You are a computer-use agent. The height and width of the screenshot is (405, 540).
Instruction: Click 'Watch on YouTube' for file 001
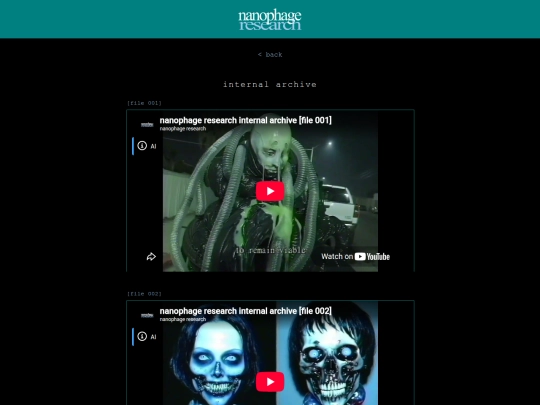click(355, 257)
